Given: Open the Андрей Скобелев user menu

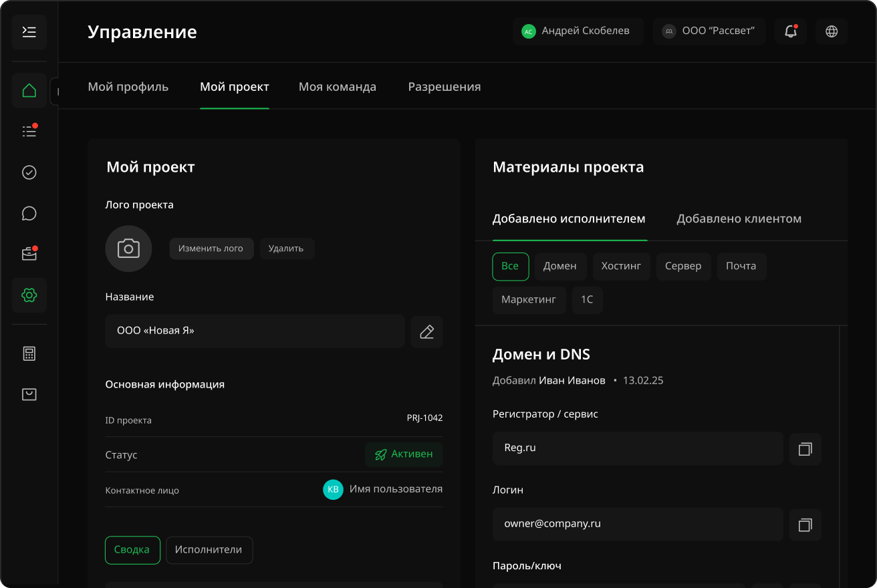Looking at the screenshot, I should (578, 31).
